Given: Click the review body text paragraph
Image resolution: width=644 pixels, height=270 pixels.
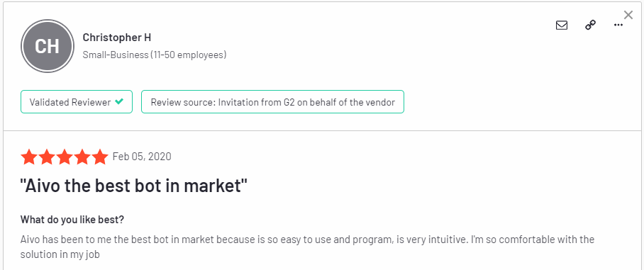Looking at the screenshot, I should 307,247.
